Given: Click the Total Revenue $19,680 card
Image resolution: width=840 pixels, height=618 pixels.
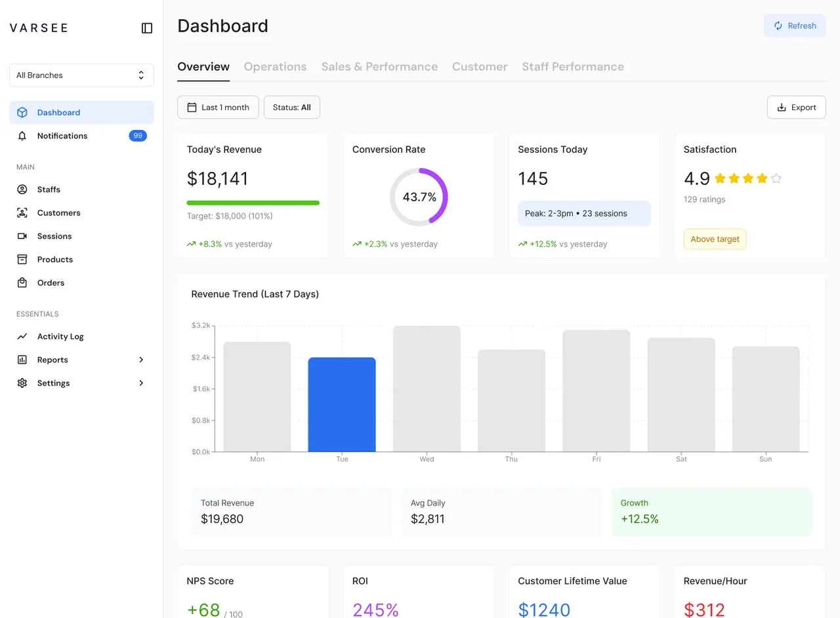Looking at the screenshot, I should tap(291, 512).
